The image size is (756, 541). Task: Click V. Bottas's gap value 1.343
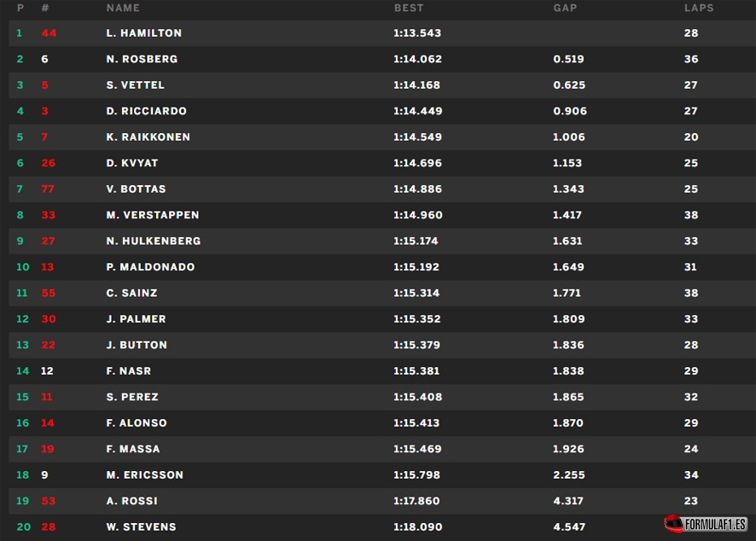pos(568,189)
